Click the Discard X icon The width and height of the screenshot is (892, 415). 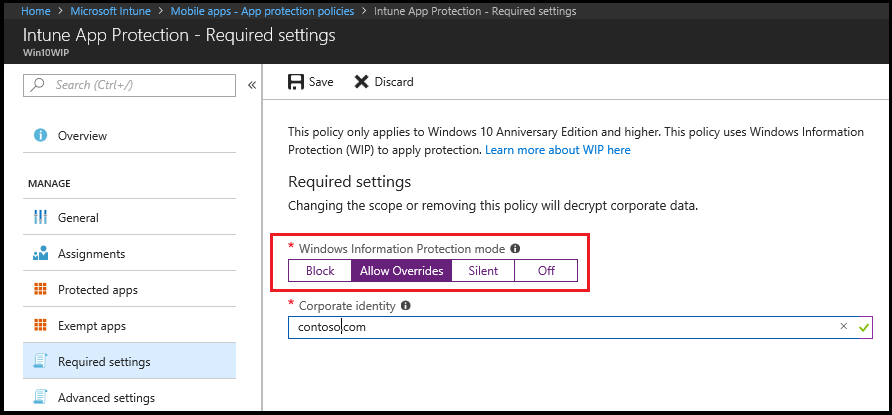pos(362,82)
